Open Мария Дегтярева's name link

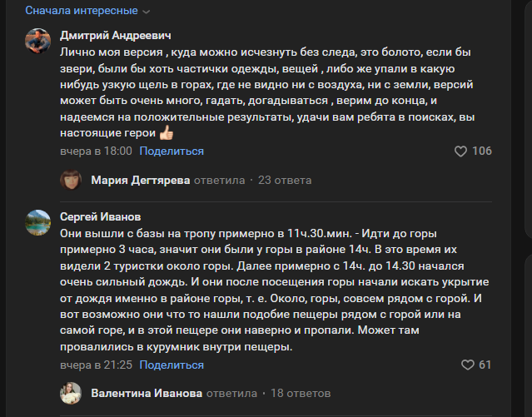click(140, 180)
